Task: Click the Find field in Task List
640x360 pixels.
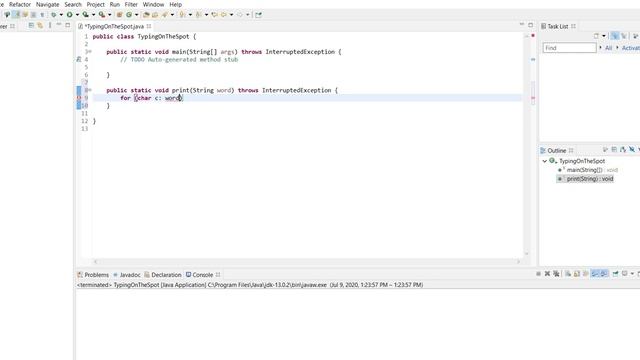Action: click(569, 48)
